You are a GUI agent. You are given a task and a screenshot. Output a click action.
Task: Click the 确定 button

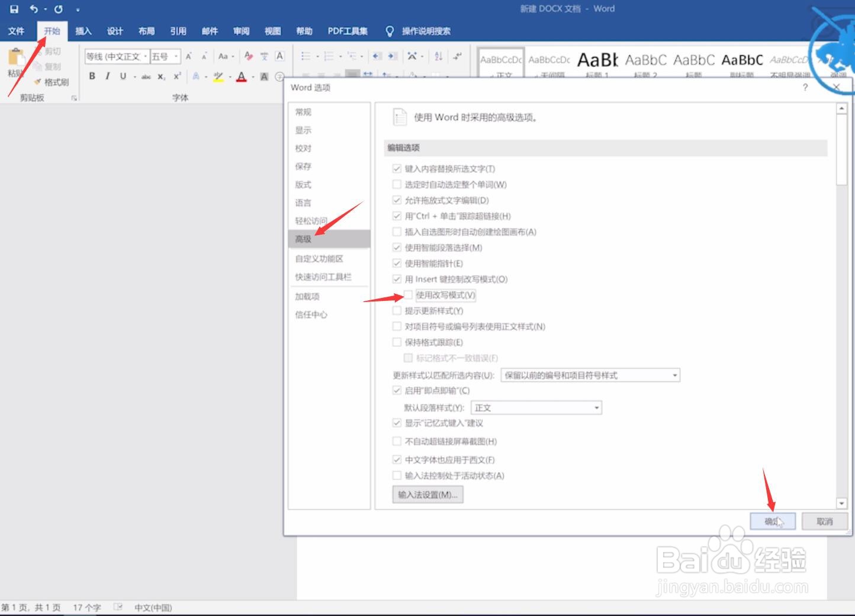click(773, 521)
